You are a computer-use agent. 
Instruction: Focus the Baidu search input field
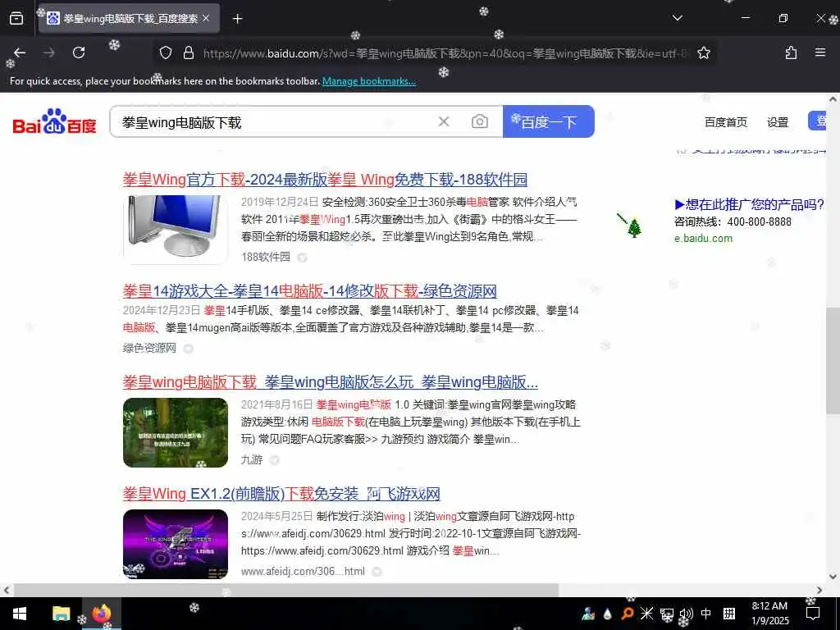[x=273, y=122]
